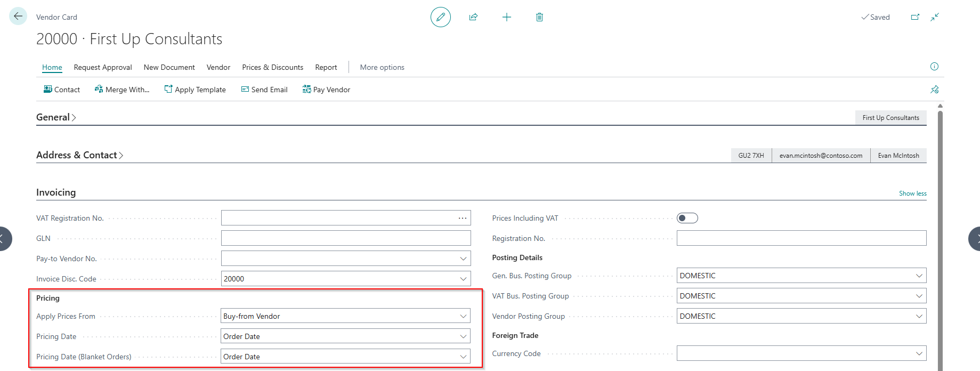Open the Gen. Bus. Posting Group dropdown
Viewport: 980px width, 371px height.
tap(919, 276)
